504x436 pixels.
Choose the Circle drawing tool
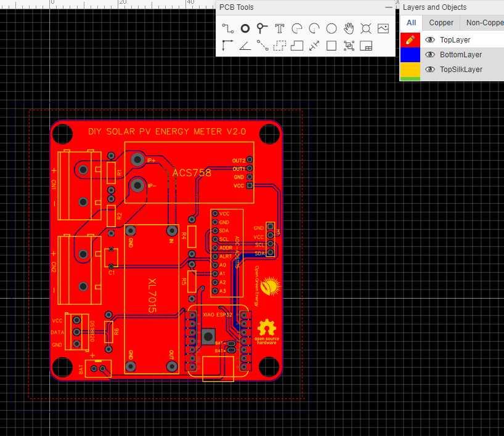(331, 28)
